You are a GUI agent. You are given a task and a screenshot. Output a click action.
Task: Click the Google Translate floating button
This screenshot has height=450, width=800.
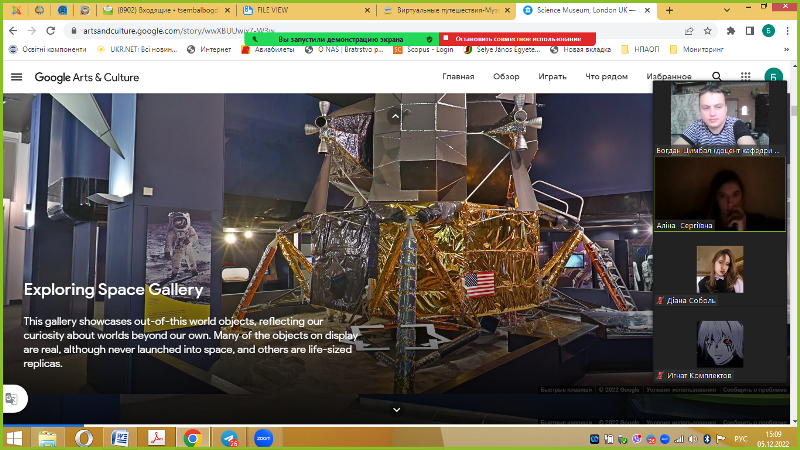pyautogui.click(x=12, y=398)
